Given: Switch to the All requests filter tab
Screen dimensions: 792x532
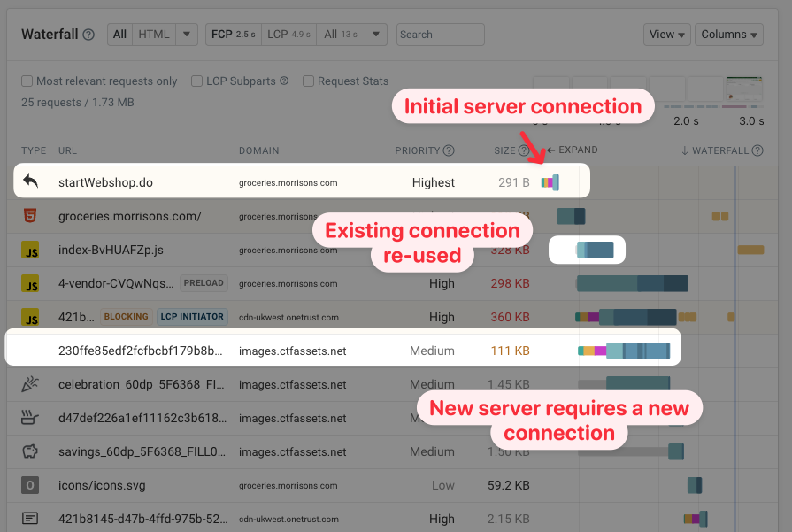Looking at the screenshot, I should pos(119,34).
